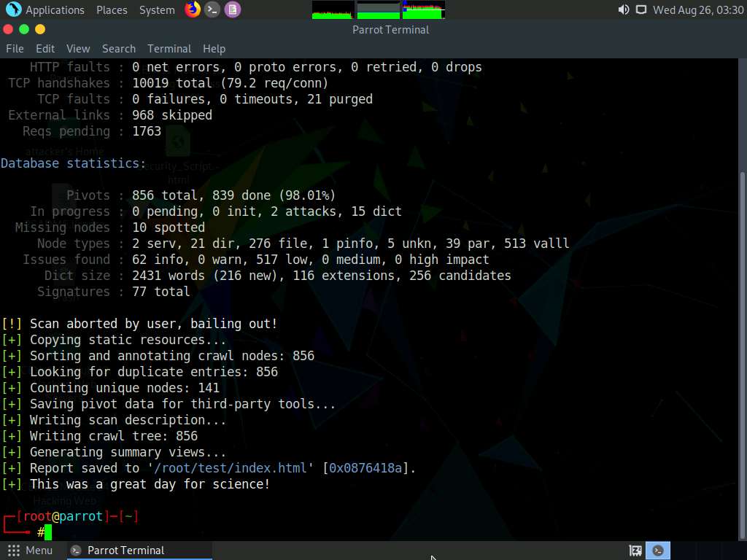Viewport: 747px width, 560px height.
Task: Open the first system monitor graph applet
Action: pos(333,9)
